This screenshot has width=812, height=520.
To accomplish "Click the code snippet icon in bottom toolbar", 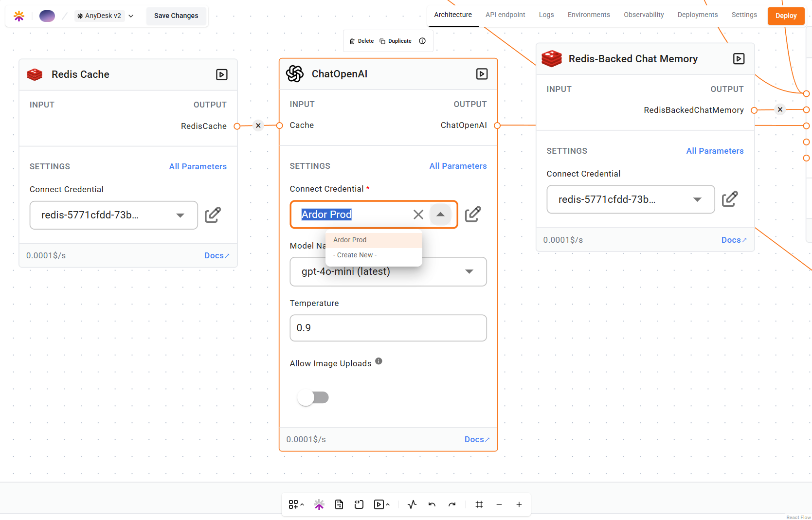I will (359, 504).
